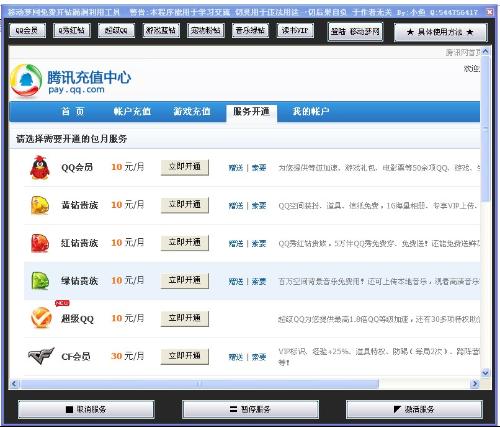
Task: Click the 超级QQ service name text
Action: coord(77,319)
